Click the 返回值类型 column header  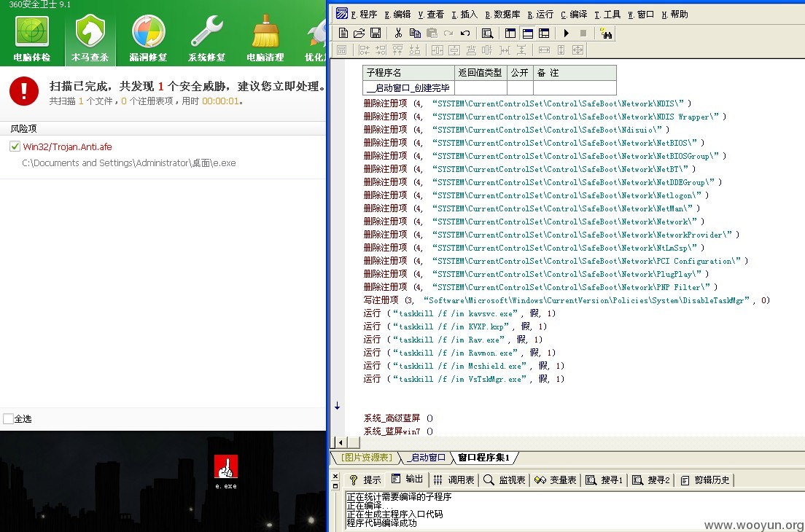[x=481, y=73]
